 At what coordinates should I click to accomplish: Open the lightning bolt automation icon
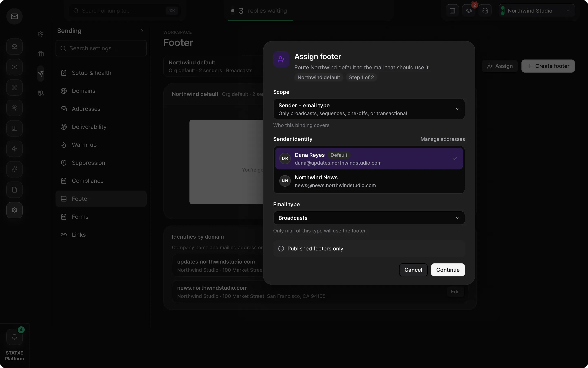pos(14,149)
